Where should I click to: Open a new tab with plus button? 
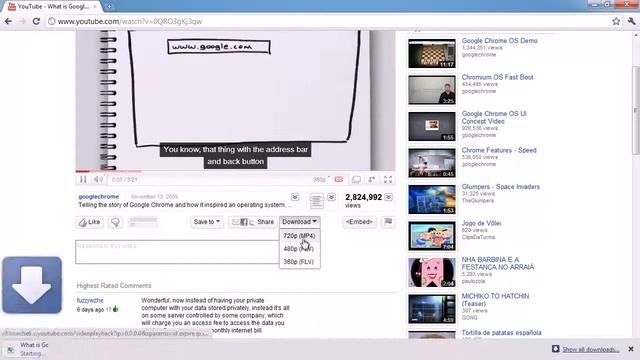point(109,6)
